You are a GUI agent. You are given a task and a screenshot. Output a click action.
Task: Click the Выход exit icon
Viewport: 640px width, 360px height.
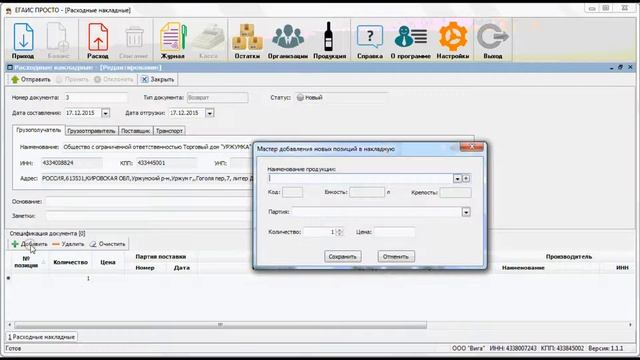[493, 40]
